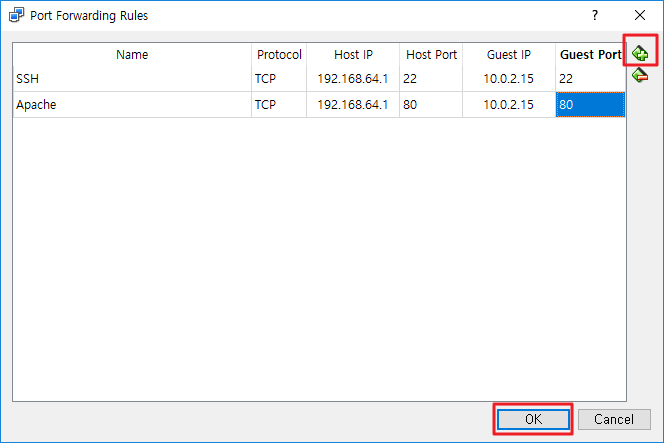Click the Host IP column header

point(353,55)
